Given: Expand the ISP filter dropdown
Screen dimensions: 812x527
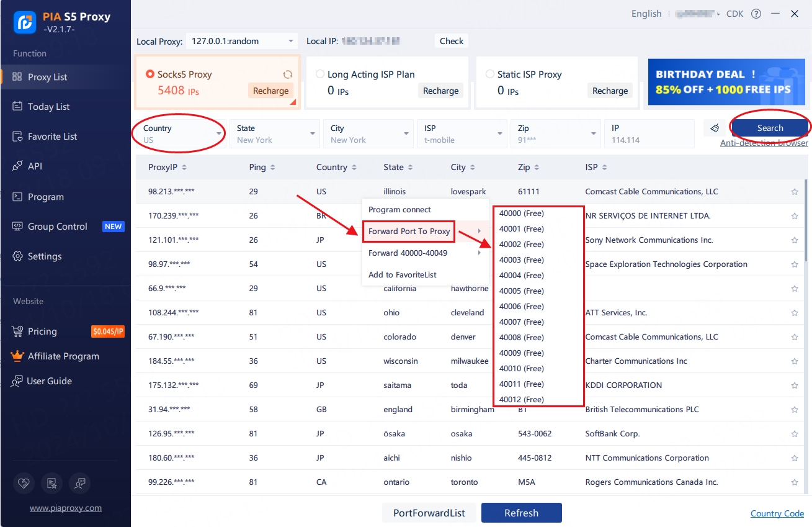Looking at the screenshot, I should 462,133.
